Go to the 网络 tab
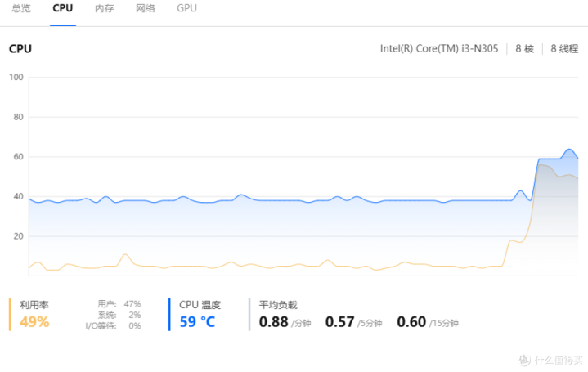The image size is (588, 372). click(146, 8)
